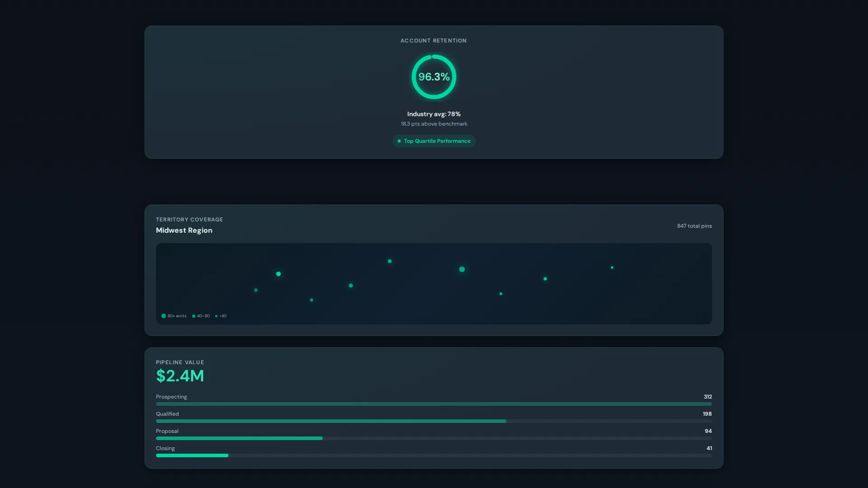Click the Qualified count 198
868x488 pixels.
point(708,414)
